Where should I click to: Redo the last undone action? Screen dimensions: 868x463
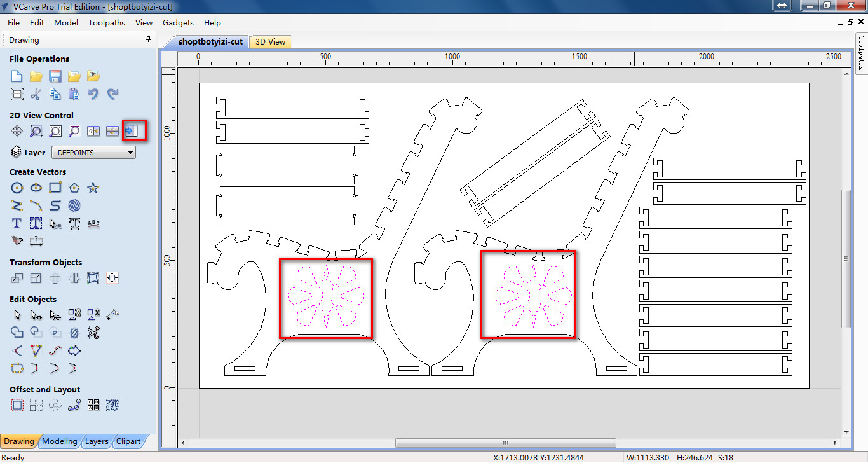(x=112, y=94)
